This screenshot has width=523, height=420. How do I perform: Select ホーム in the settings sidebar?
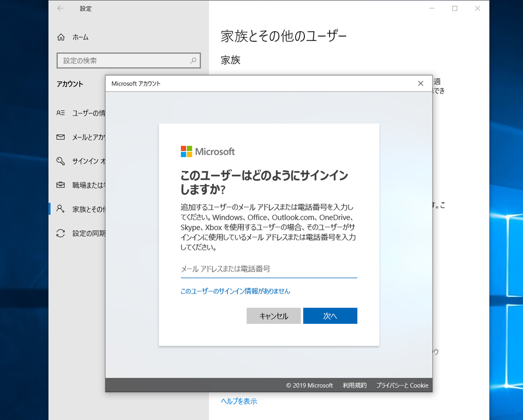[x=81, y=37]
